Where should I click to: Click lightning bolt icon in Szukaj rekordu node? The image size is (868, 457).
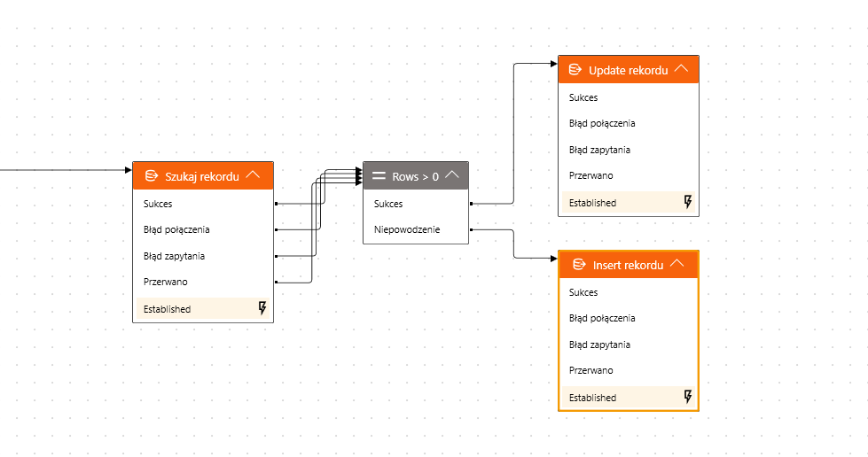click(262, 308)
